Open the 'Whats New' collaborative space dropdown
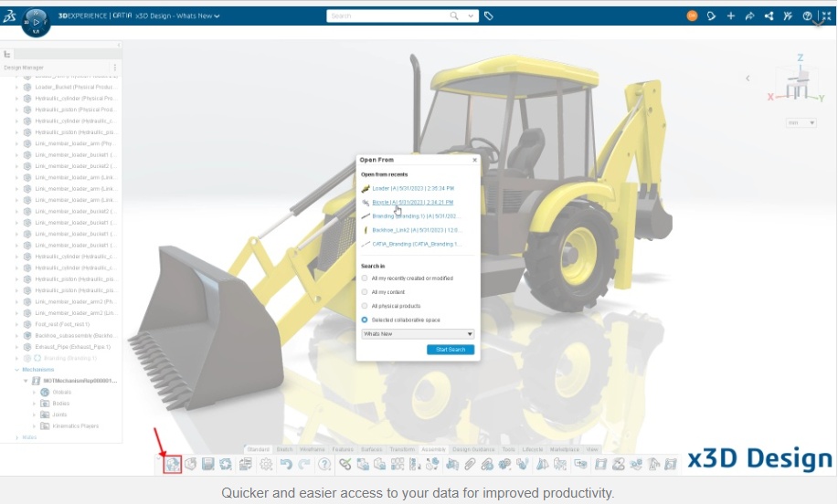 [x=418, y=333]
